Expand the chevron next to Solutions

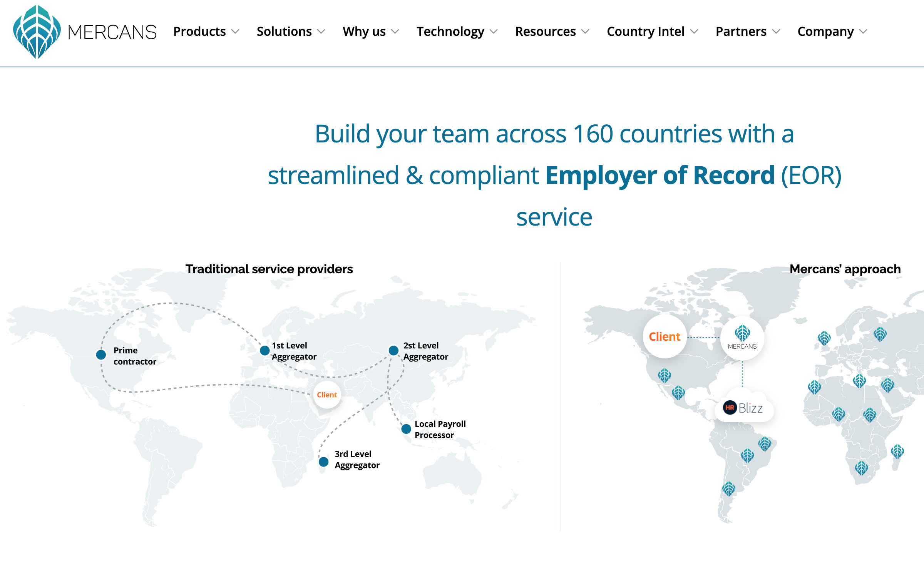click(321, 32)
